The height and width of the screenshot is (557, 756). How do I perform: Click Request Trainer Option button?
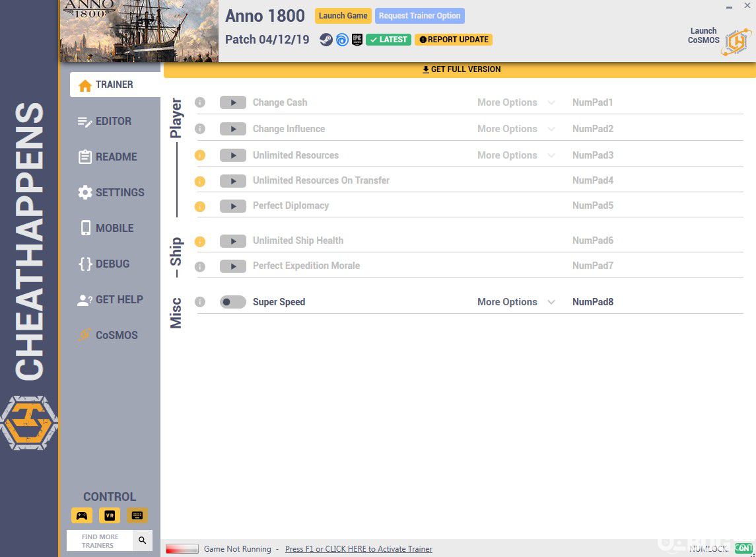(419, 15)
